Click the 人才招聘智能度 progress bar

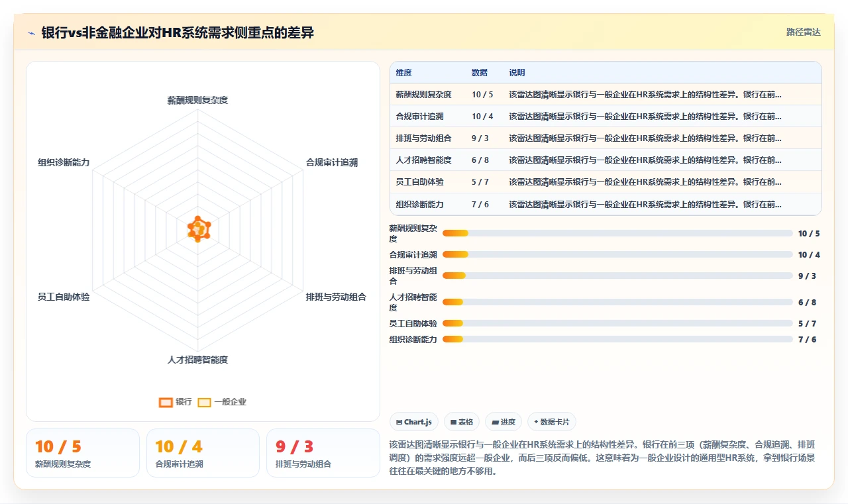pyautogui.click(x=617, y=302)
